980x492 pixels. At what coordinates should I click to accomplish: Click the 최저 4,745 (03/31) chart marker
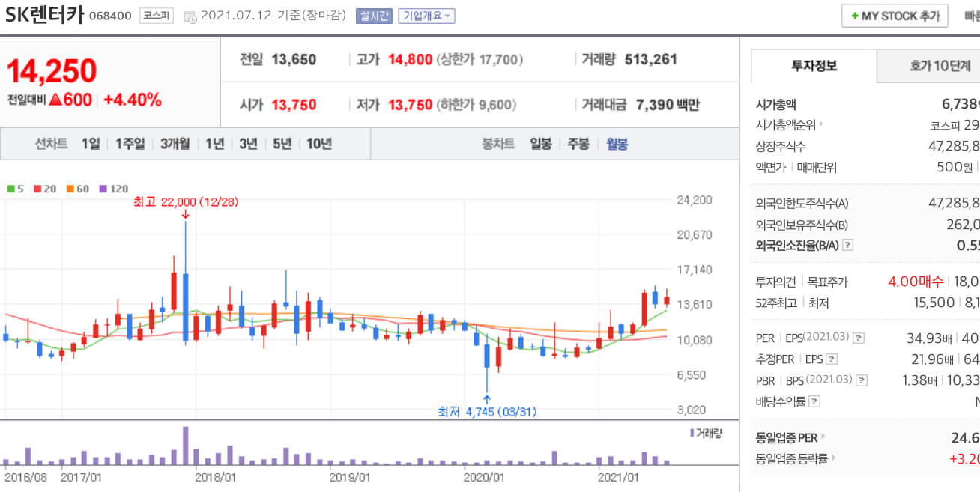click(487, 411)
